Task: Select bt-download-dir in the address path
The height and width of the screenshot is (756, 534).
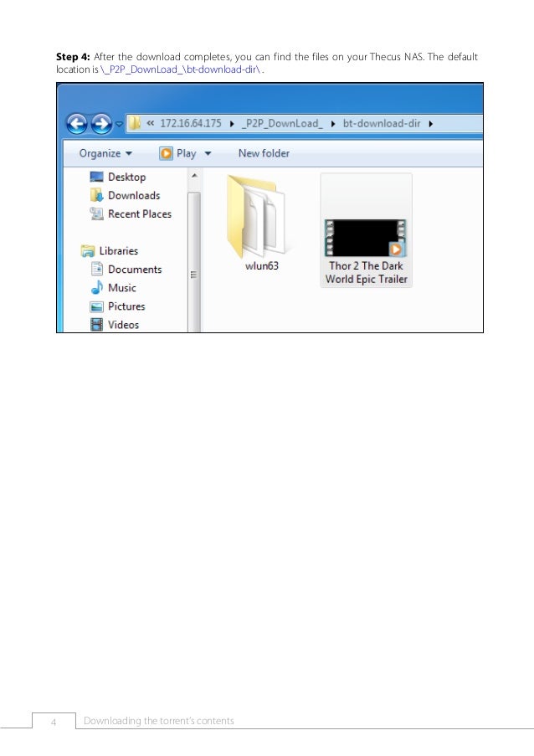Action: click(382, 123)
